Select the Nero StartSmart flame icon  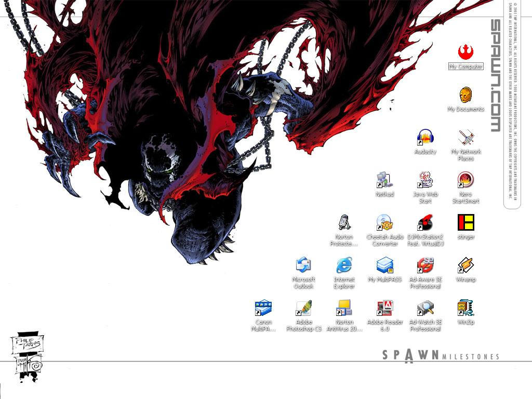pos(465,180)
